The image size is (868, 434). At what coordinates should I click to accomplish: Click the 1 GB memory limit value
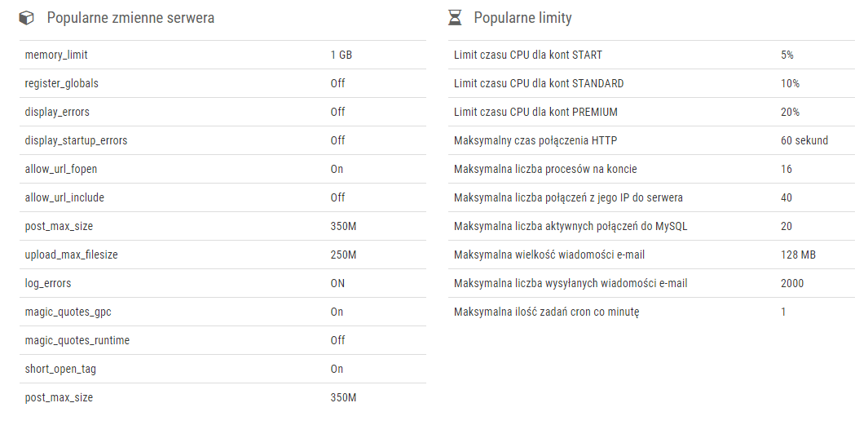tap(341, 55)
